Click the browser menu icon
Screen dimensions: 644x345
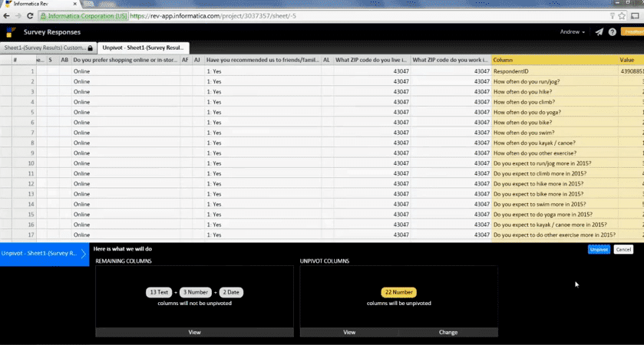[635, 16]
